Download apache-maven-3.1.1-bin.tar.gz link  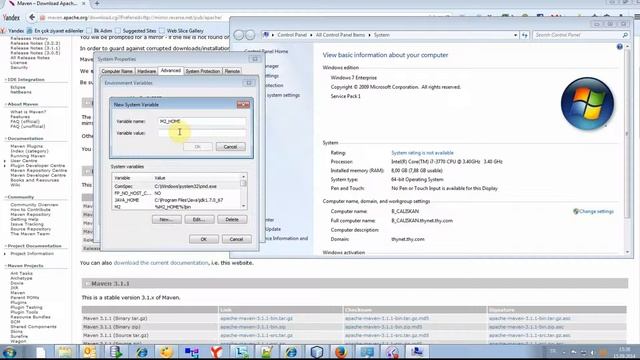point(256,318)
